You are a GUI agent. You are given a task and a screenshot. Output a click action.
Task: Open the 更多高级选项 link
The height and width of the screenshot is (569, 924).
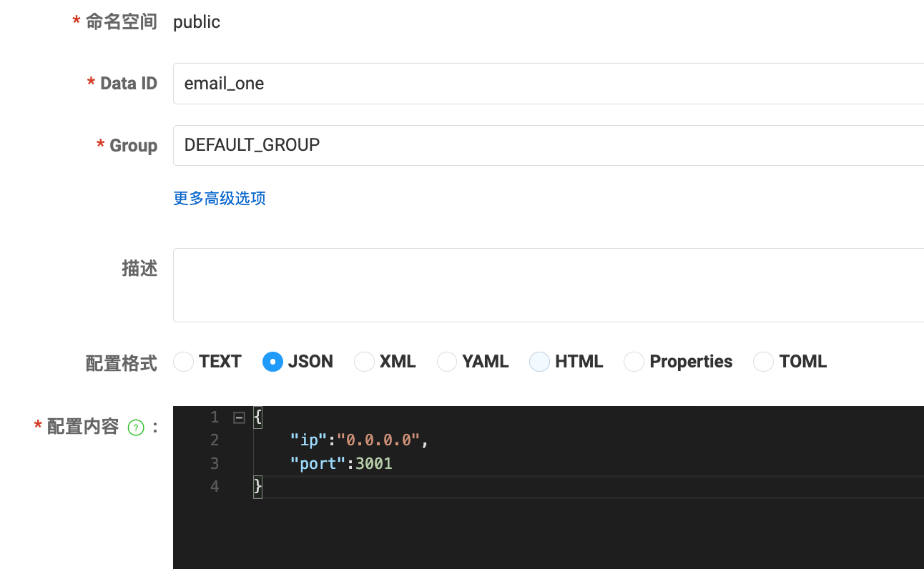pos(220,198)
